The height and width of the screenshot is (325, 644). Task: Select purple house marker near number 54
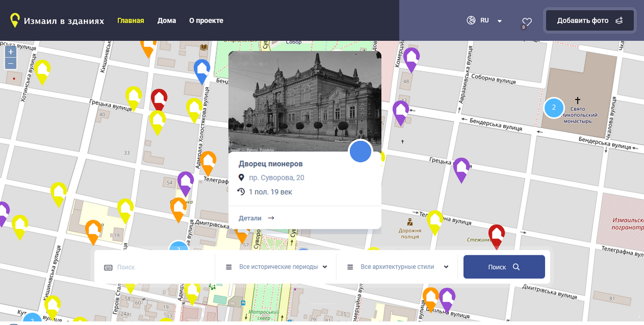tap(185, 184)
